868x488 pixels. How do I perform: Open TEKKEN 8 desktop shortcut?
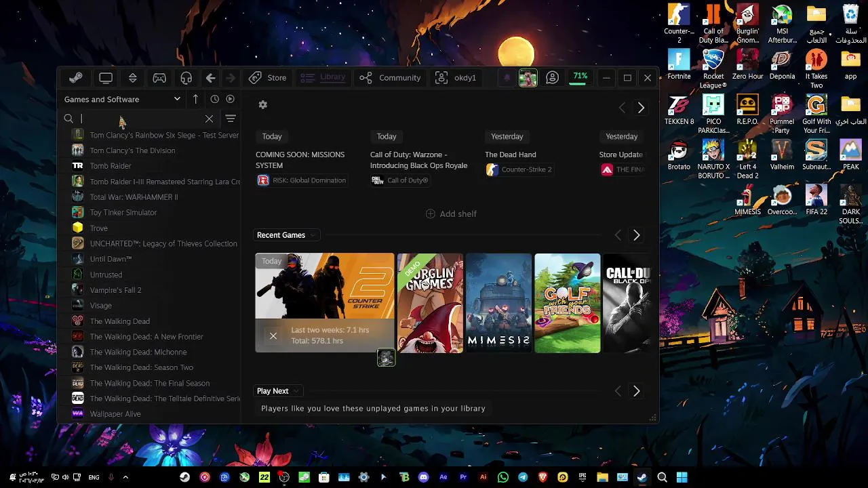[x=679, y=109]
